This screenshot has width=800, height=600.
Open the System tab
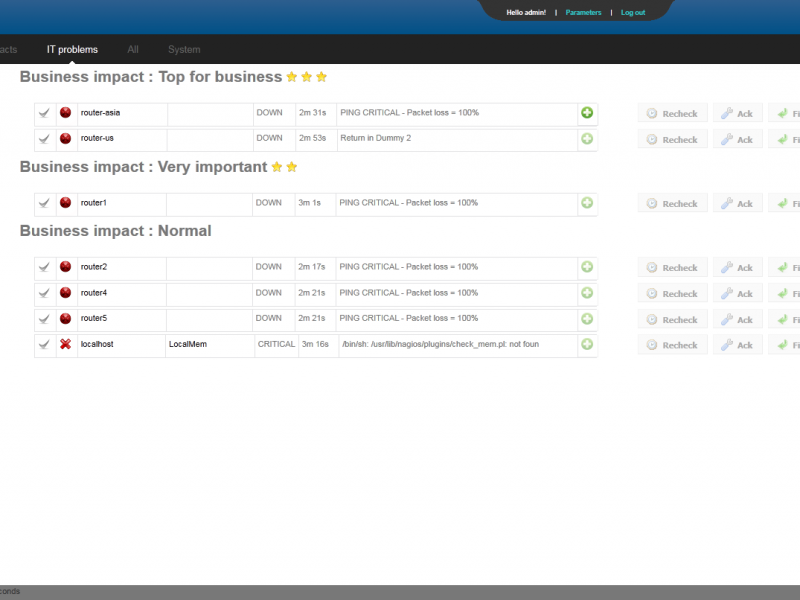click(184, 49)
